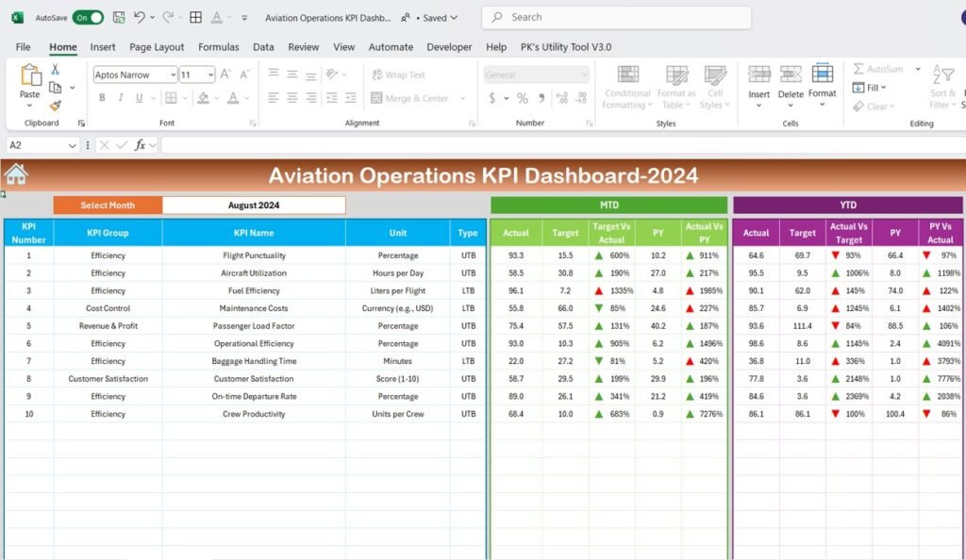
Task: Open the Aptos Narrow font list
Action: pyautogui.click(x=174, y=74)
